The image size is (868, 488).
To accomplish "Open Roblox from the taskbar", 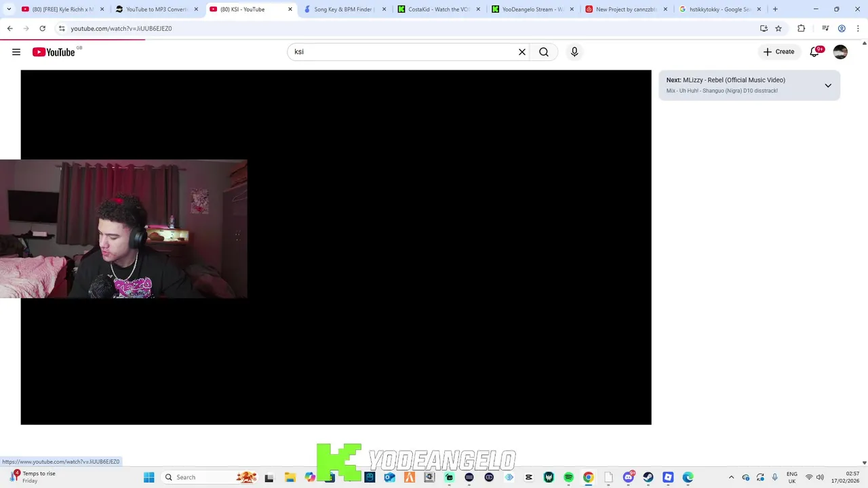I will click(668, 477).
